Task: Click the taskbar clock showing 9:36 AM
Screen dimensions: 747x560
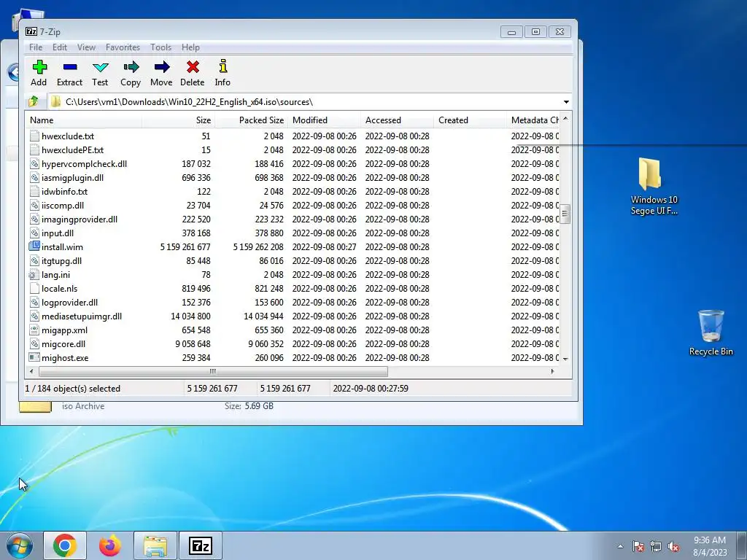Action: click(710, 546)
